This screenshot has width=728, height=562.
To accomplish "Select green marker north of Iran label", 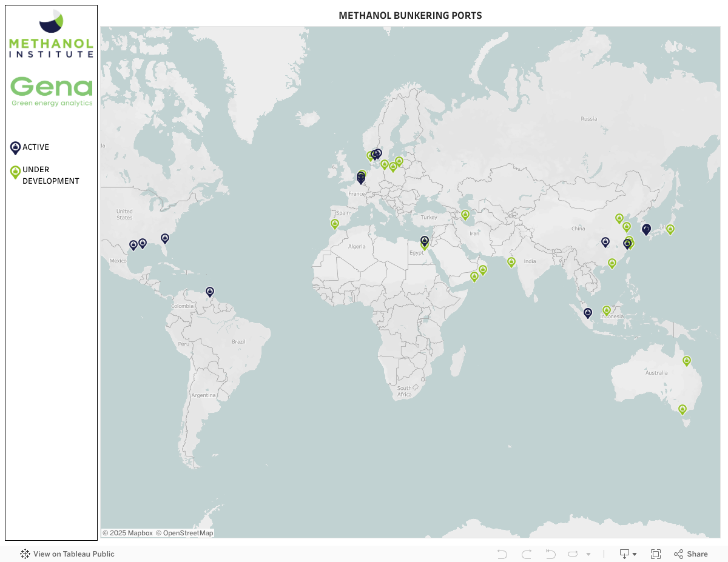I will (465, 215).
